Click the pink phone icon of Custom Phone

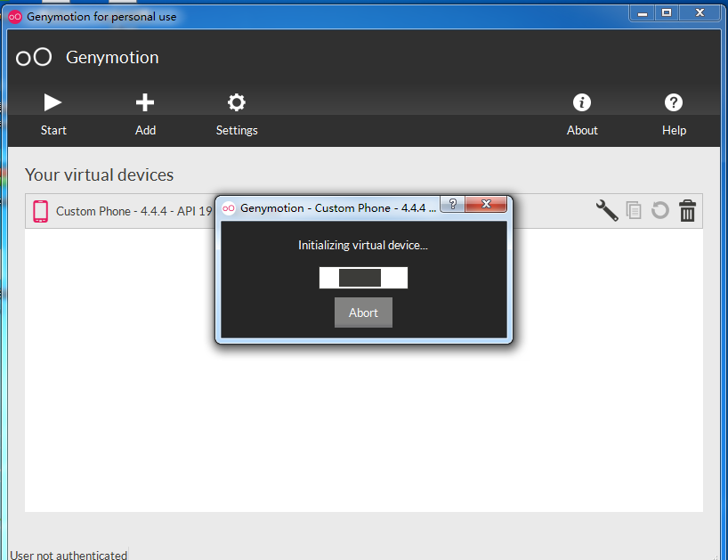[40, 211]
